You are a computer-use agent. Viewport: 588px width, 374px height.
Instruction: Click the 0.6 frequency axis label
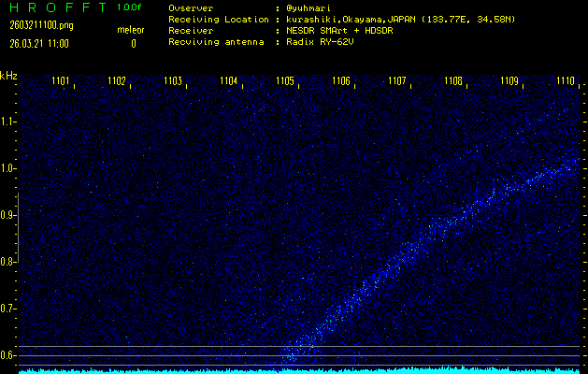pos(8,355)
